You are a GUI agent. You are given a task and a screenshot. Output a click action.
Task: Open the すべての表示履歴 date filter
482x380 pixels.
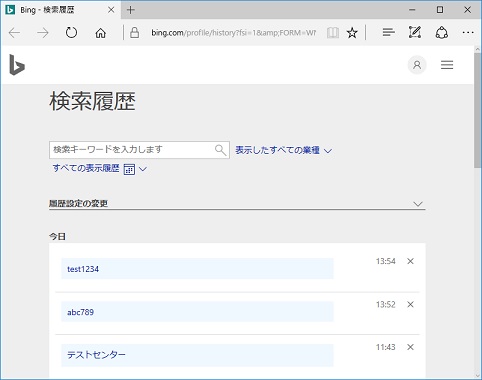(99, 168)
